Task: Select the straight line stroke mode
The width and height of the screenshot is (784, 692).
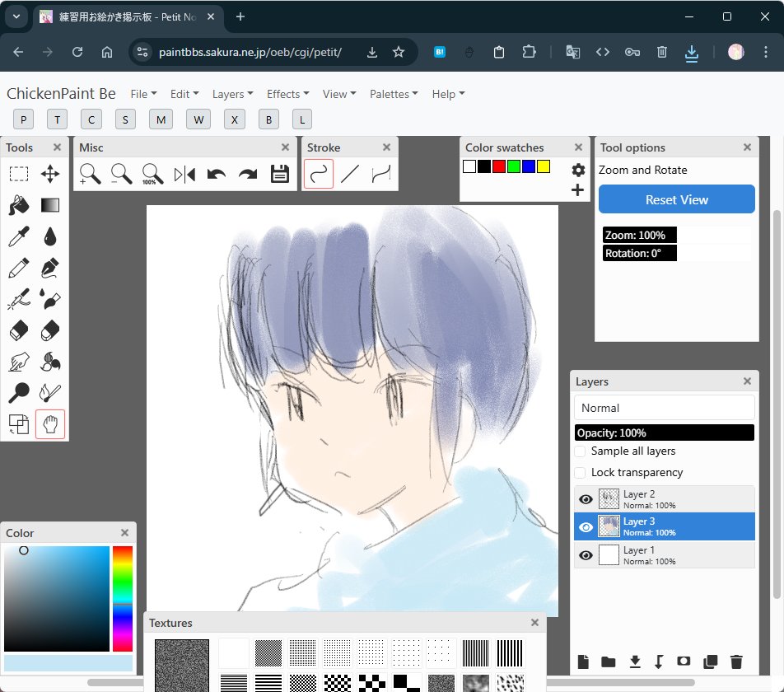Action: [350, 174]
